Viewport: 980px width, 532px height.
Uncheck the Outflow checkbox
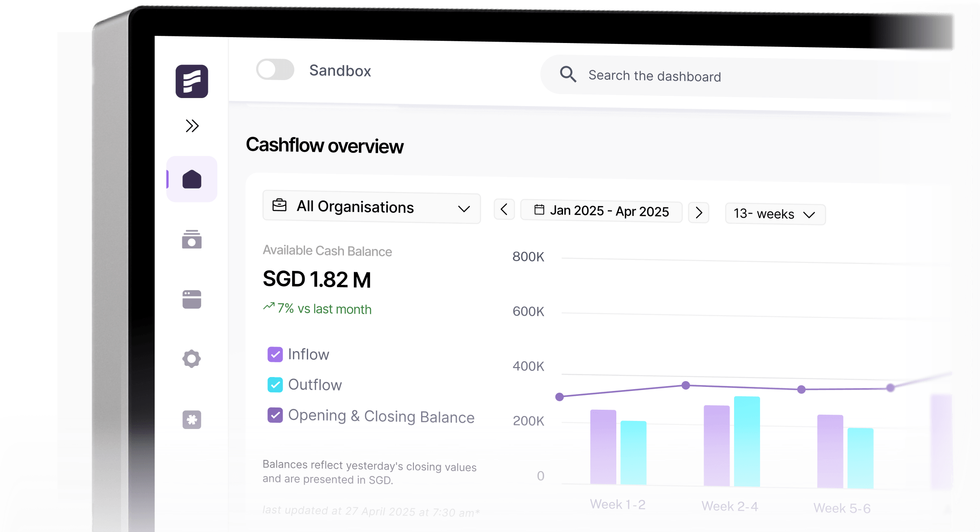tap(275, 385)
